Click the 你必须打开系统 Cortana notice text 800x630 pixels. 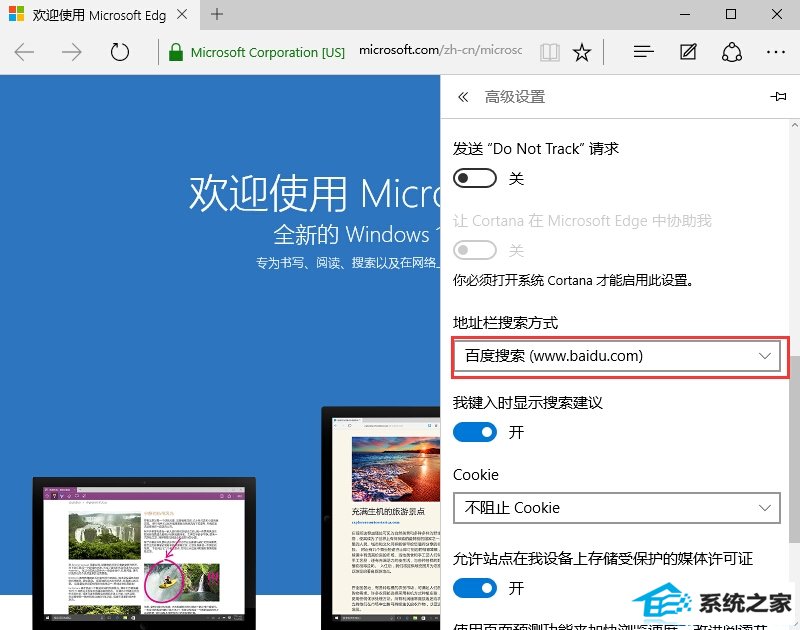click(x=573, y=280)
